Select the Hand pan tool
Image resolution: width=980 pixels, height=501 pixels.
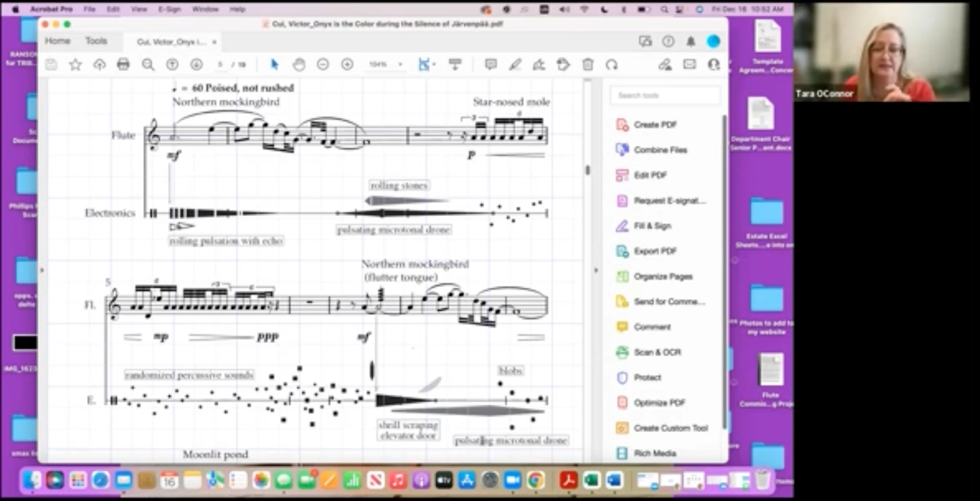tap(299, 65)
